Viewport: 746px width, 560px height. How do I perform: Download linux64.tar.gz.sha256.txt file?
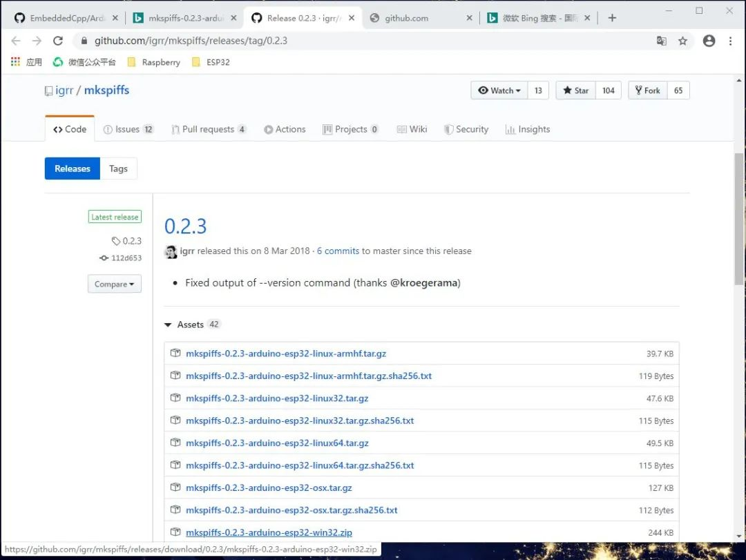pos(300,465)
